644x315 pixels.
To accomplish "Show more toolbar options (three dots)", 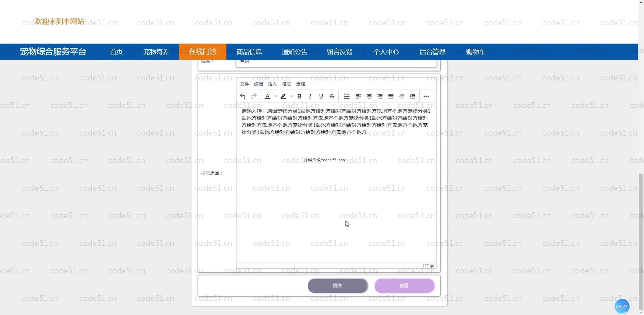I will coord(426,96).
